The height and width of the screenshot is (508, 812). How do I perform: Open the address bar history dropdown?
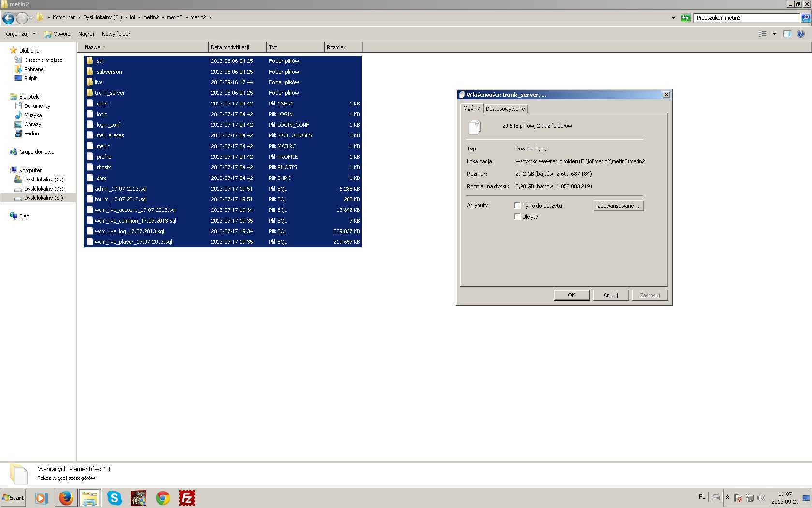(x=673, y=18)
